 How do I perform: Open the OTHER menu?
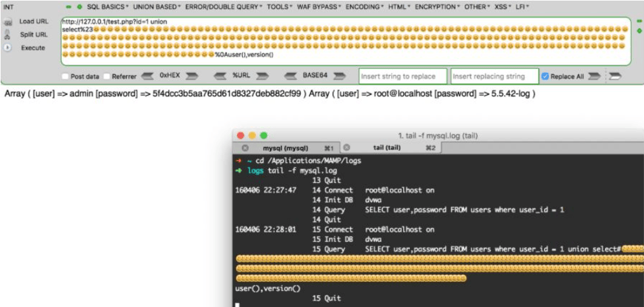[x=477, y=7]
